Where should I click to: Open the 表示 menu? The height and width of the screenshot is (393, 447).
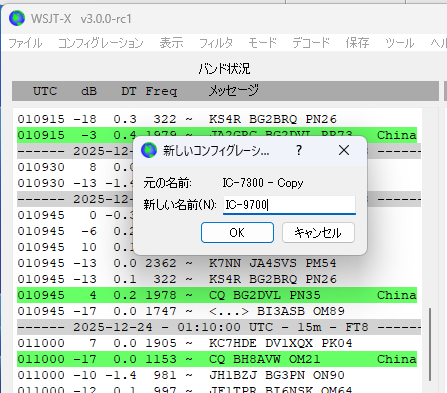click(x=171, y=43)
